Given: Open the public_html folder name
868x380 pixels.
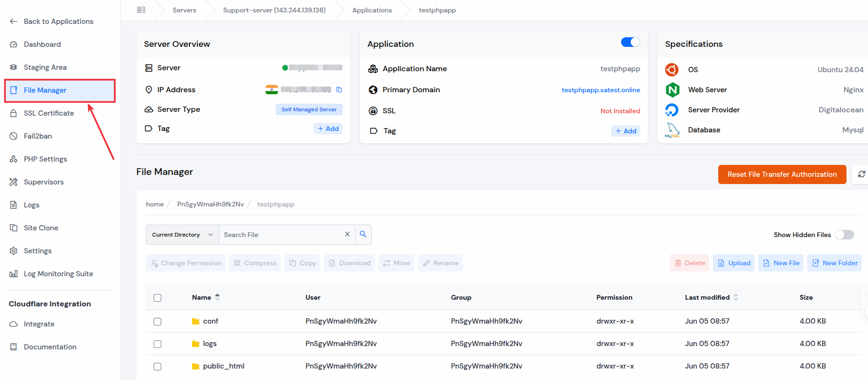Looking at the screenshot, I should click(223, 366).
